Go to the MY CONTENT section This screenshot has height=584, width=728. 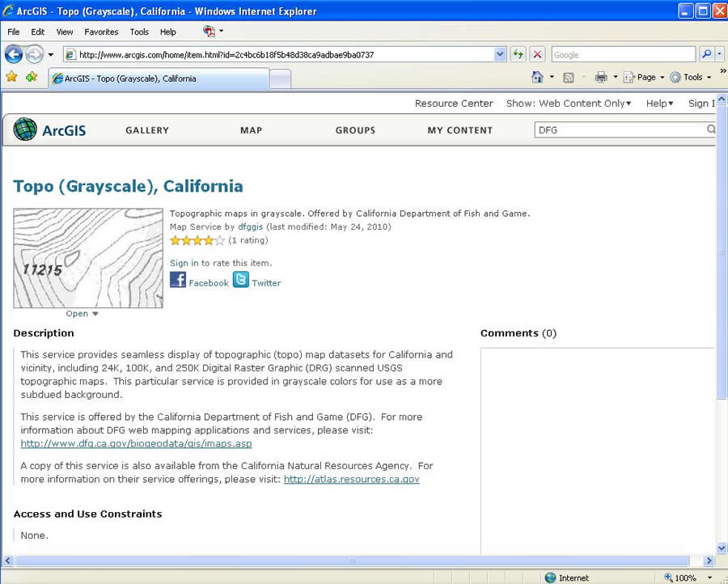coord(460,130)
